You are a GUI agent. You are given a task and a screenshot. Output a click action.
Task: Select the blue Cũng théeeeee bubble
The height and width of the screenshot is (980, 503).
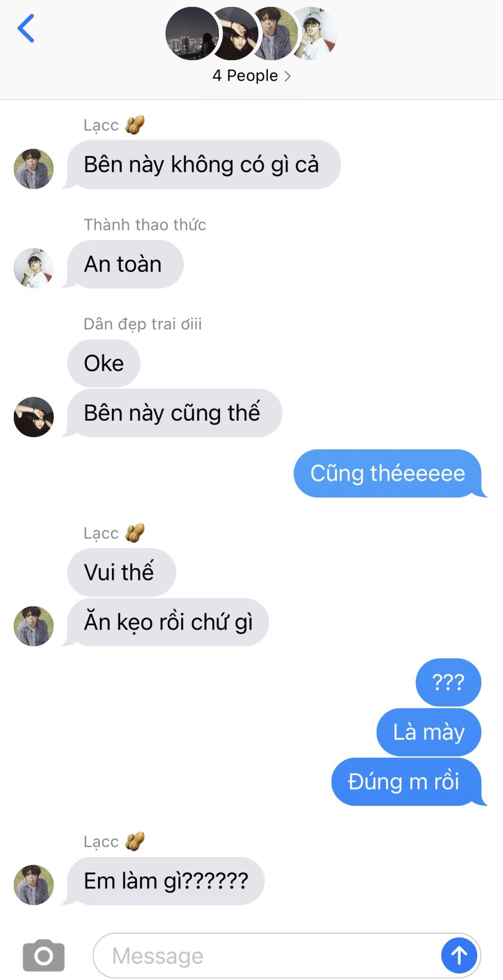[x=388, y=473]
